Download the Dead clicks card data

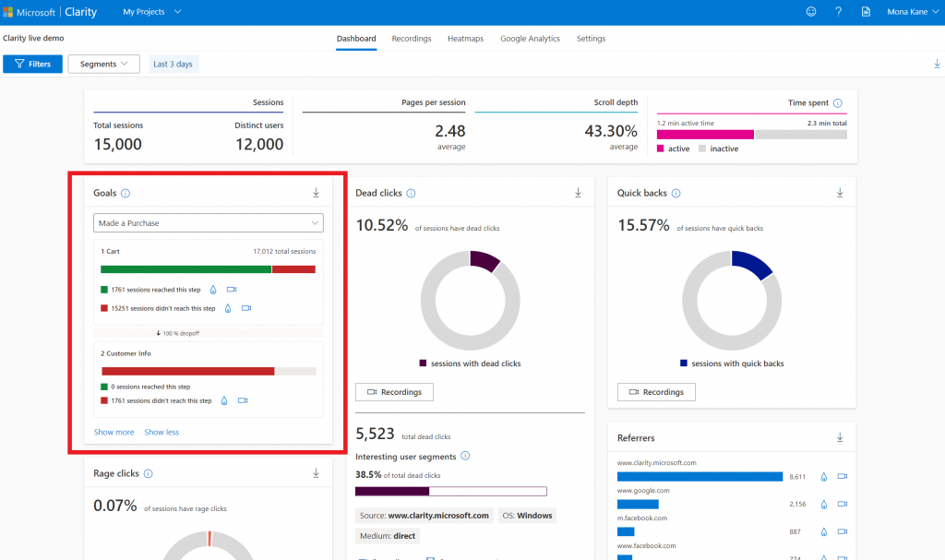pos(578,193)
